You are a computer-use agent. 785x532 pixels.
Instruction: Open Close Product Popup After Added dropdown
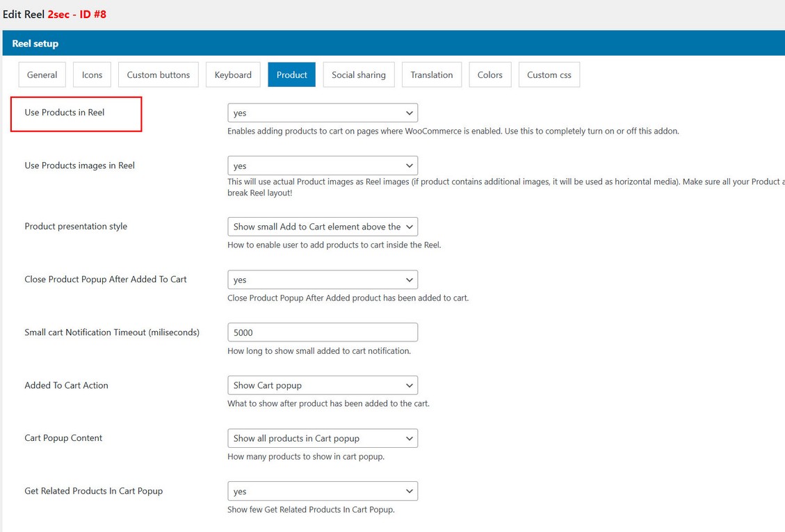pyautogui.click(x=323, y=280)
